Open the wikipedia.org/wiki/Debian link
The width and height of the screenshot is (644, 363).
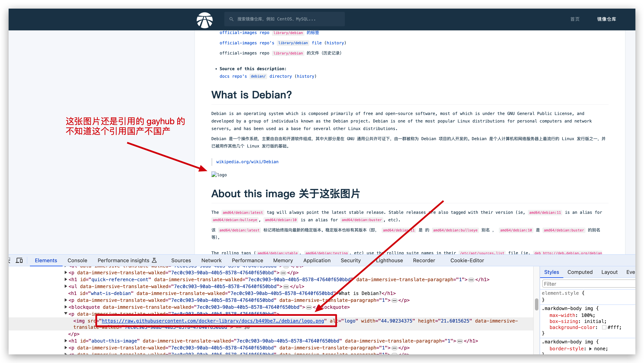pos(247,162)
